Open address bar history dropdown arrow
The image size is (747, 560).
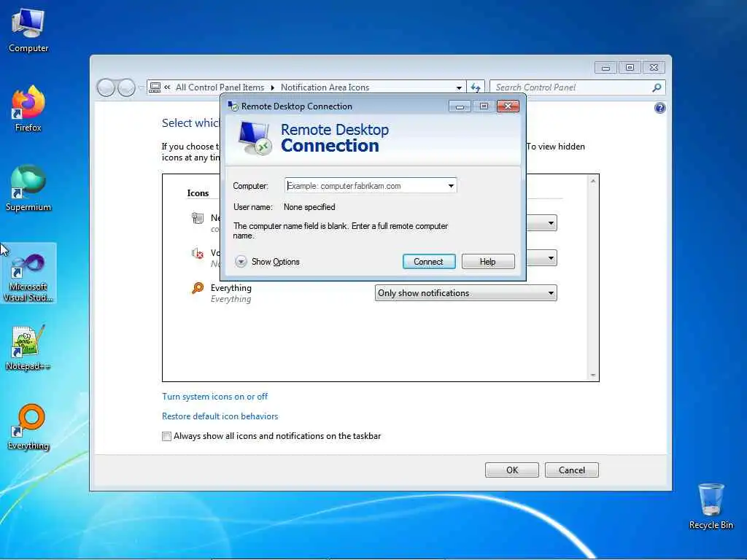(x=459, y=87)
